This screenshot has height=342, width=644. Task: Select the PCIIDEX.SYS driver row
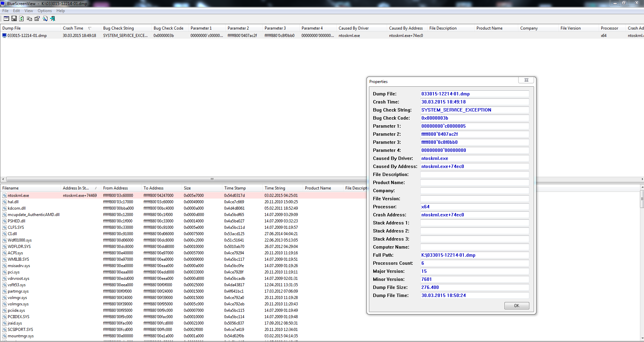[183, 317]
